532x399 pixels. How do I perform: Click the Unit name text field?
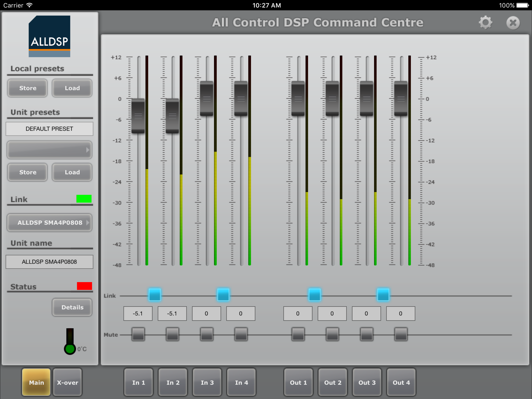(49, 262)
